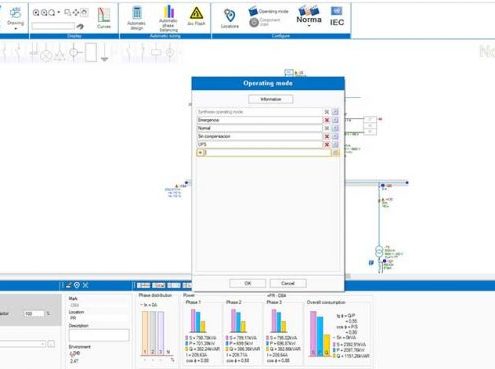Open the Locations configuration icon

pyautogui.click(x=230, y=18)
